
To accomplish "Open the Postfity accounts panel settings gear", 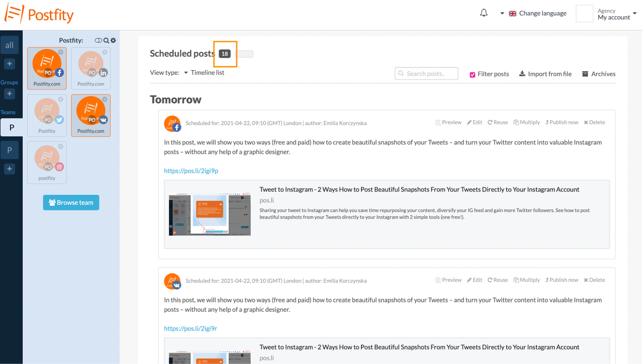I will click(x=113, y=41).
